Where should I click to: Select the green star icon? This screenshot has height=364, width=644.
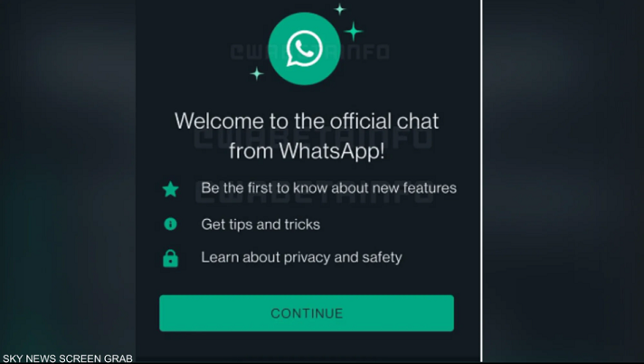(170, 189)
